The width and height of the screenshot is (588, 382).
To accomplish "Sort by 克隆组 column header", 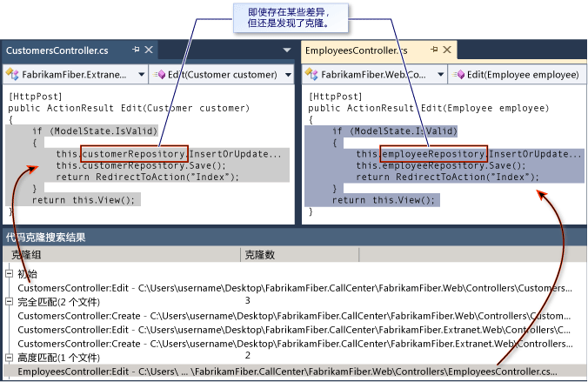I will coord(122,255).
